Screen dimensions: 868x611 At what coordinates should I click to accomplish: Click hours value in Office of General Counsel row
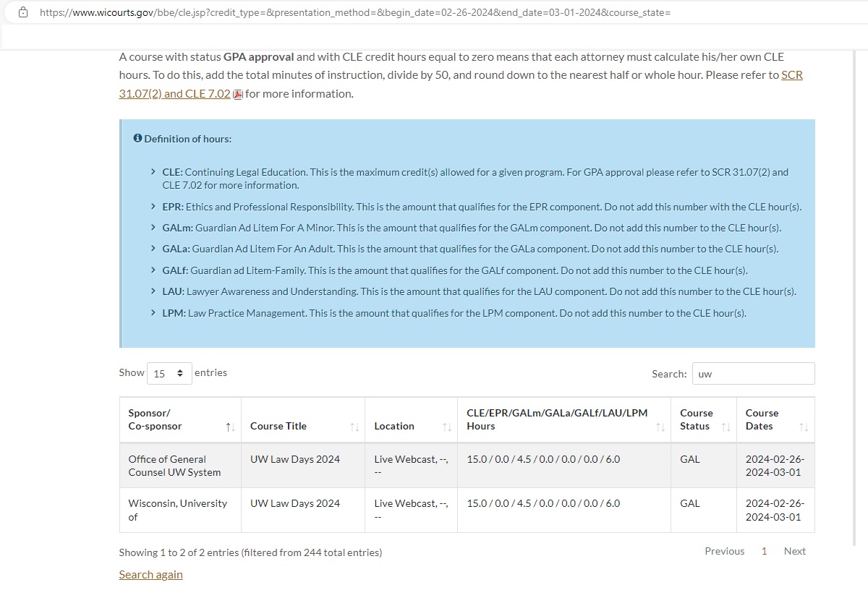[x=543, y=459]
